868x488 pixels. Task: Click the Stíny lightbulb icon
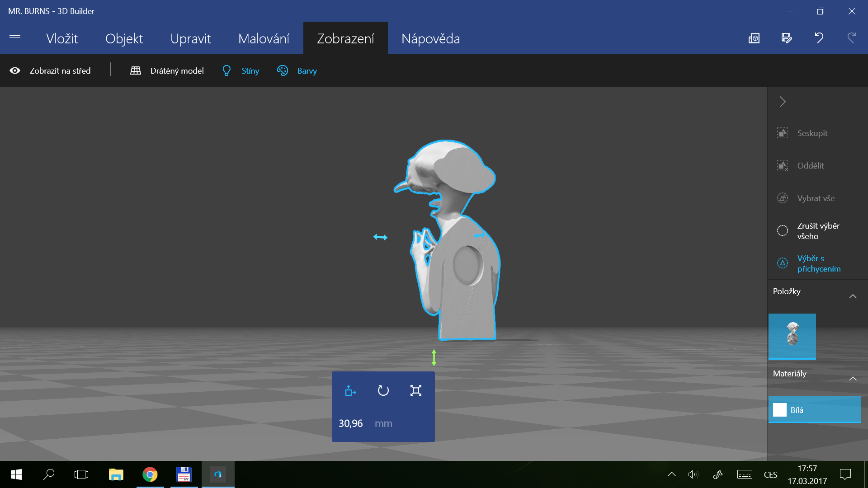[226, 70]
